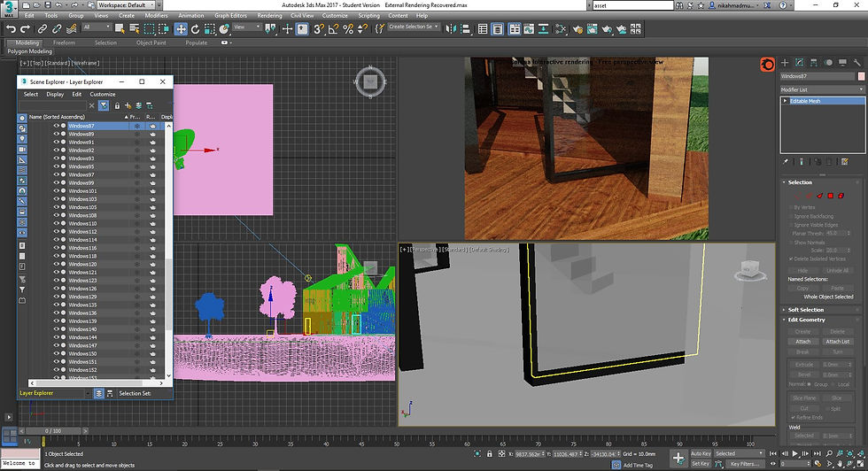Toggle the selection lock padlock in status bar
Image resolution: width=868 pixels, height=471 pixels.
[489, 454]
